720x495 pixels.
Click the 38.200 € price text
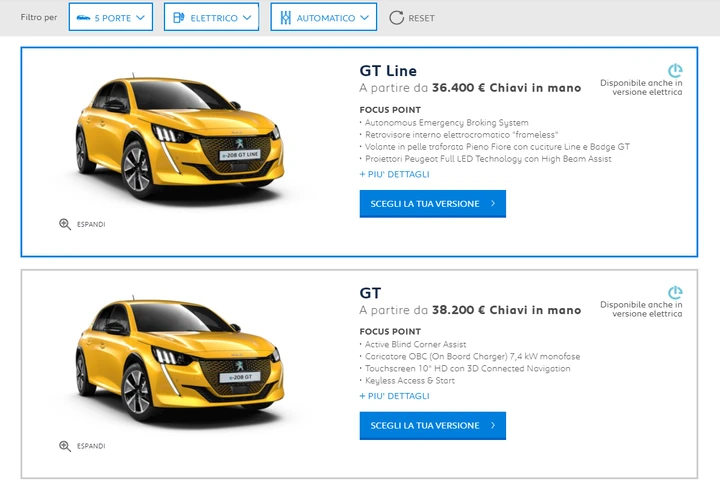coord(458,310)
